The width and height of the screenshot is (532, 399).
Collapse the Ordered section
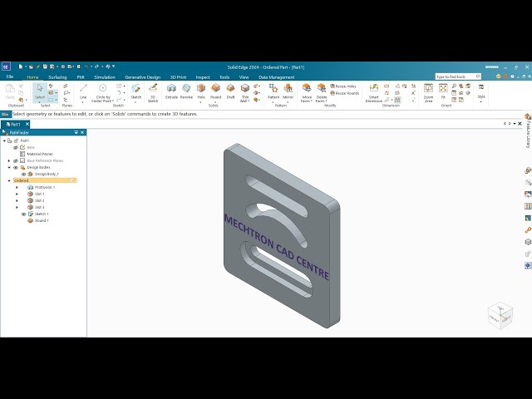coord(9,181)
